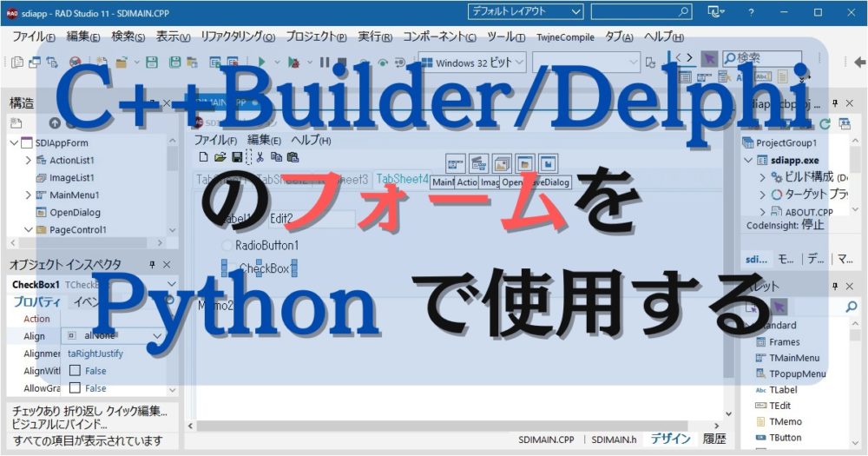Click the component 検索 search field
Screen dimensions: 868x456
click(762, 57)
